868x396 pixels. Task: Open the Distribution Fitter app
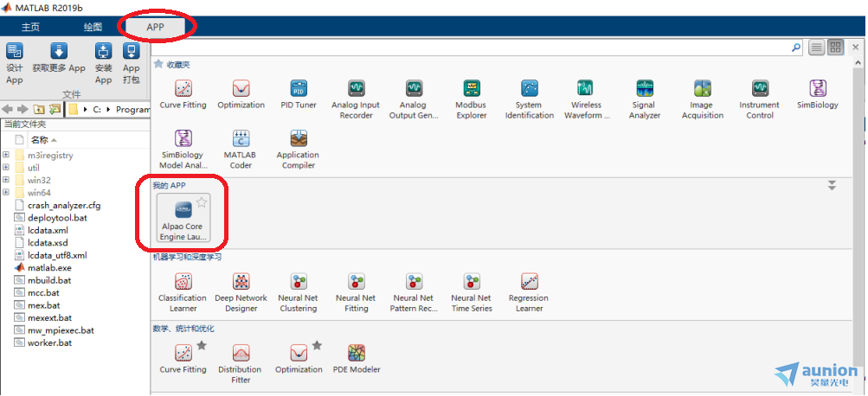(x=240, y=364)
